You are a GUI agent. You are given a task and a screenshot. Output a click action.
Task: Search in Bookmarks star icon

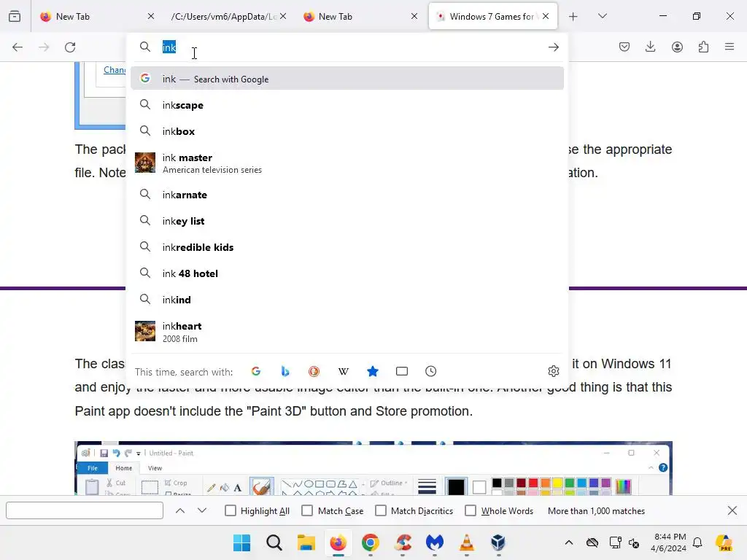click(x=373, y=371)
